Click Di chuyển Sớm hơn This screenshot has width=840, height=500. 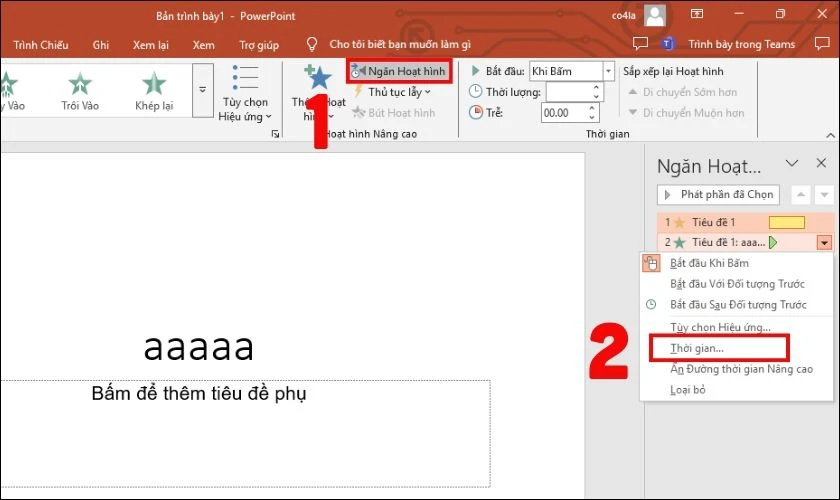click(683, 92)
